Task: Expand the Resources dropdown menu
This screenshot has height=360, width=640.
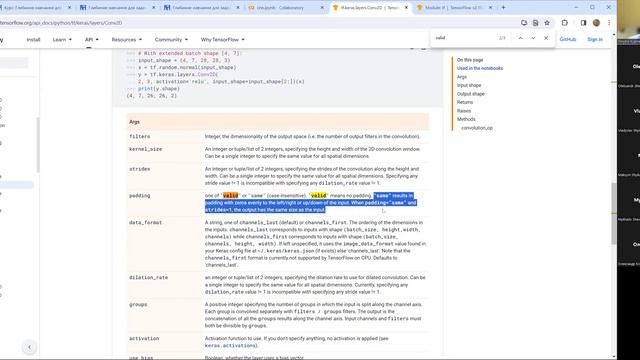Action: (x=127, y=40)
